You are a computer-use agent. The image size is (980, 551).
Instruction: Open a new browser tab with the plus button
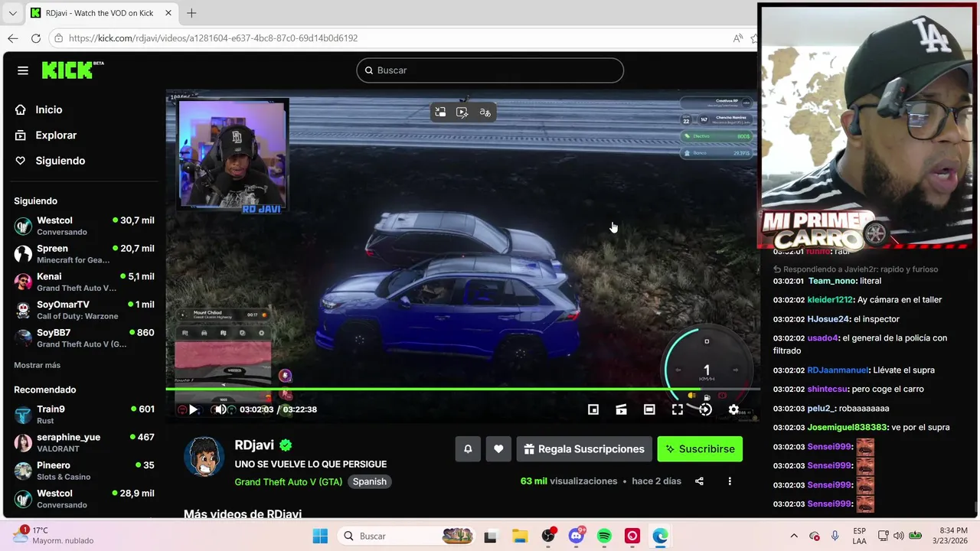coord(191,13)
